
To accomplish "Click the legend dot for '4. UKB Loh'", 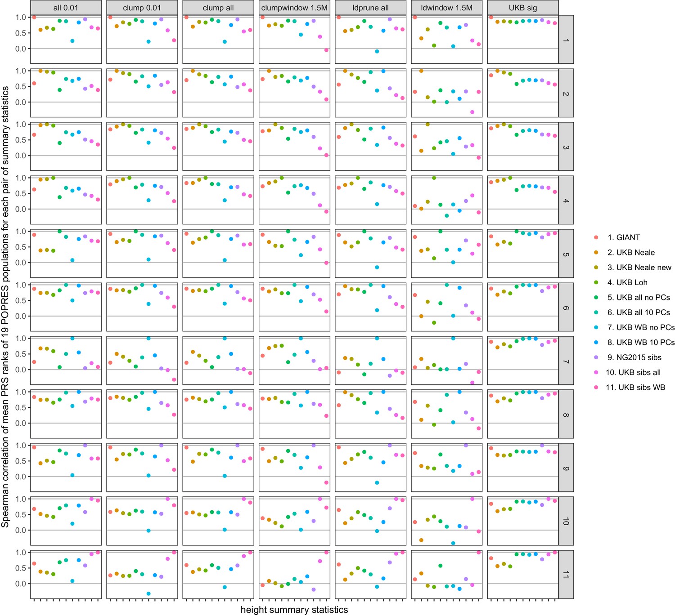I will [596, 282].
